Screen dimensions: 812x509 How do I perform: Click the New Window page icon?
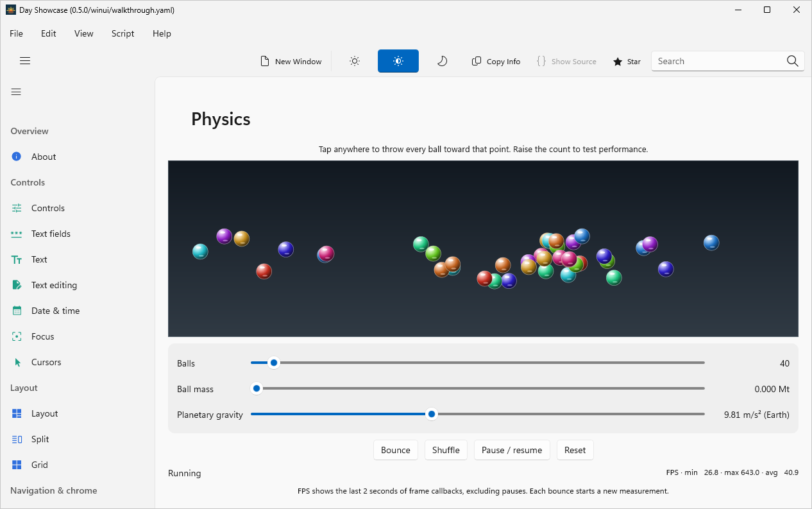coord(264,61)
